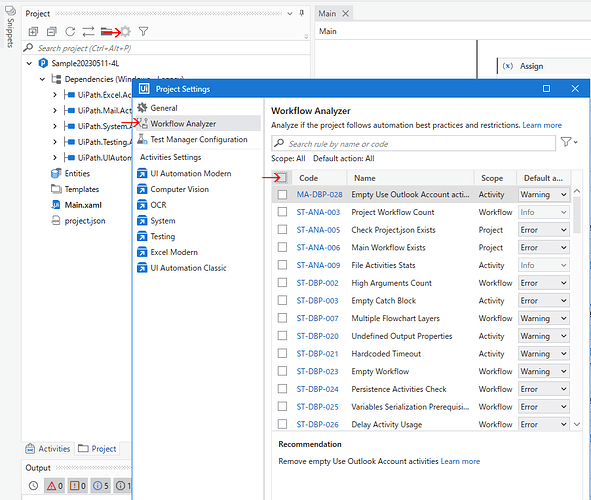
Task: Open the Workflow Analyzer rules filter icon
Action: pos(569,142)
